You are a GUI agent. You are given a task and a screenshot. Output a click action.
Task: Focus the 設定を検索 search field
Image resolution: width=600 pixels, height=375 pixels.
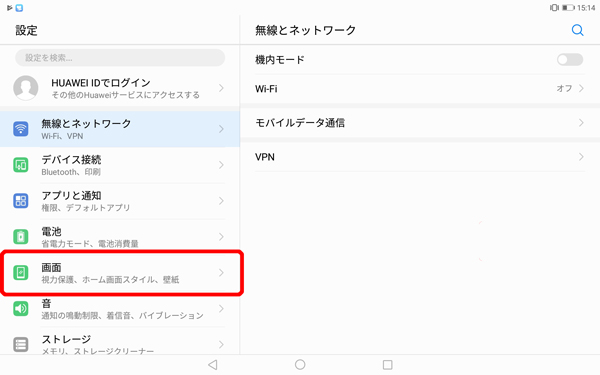coord(120,58)
